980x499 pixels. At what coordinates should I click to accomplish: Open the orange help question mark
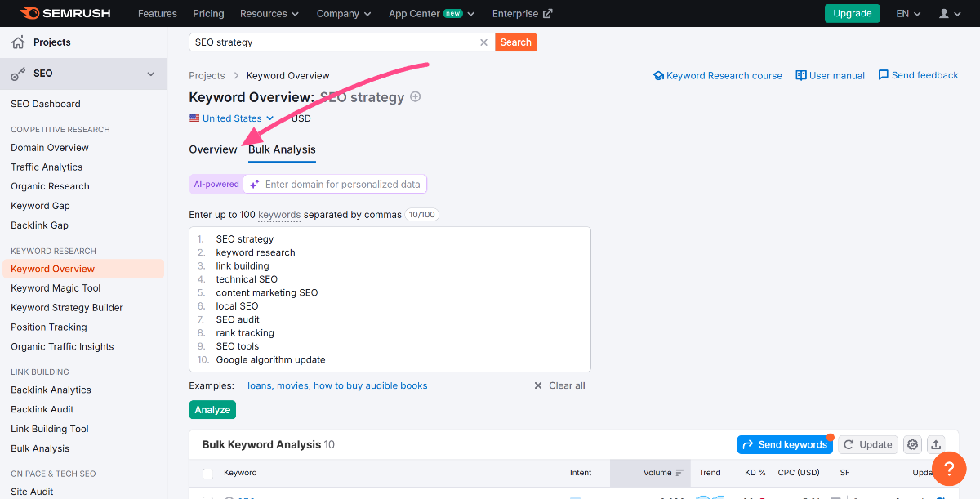(x=949, y=469)
